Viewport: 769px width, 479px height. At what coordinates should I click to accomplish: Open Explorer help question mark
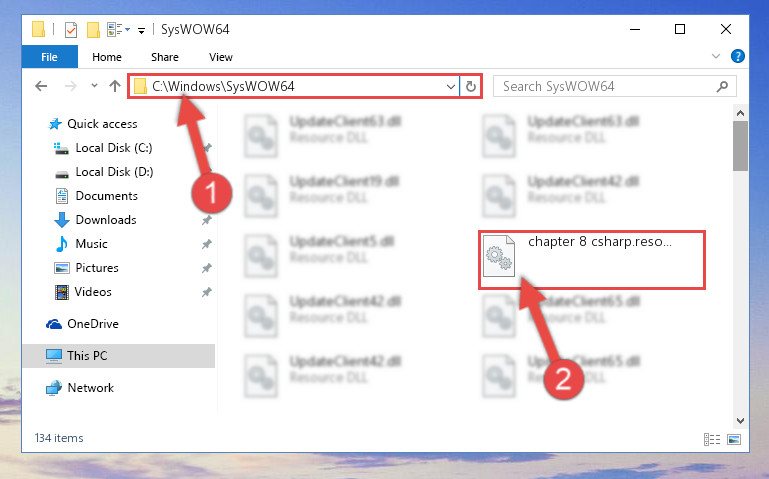737,56
